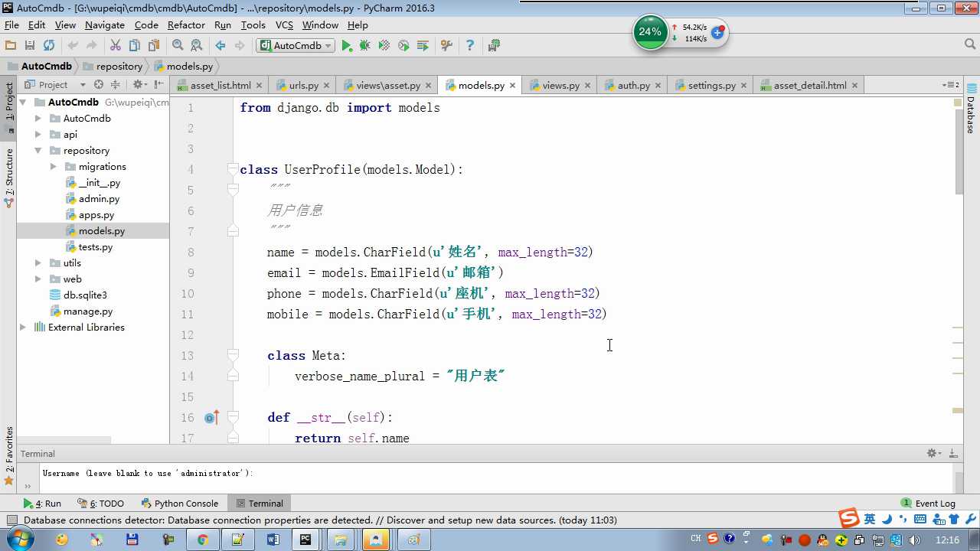This screenshot has height=551, width=980.
Task: Click the last toolbar icon after Help
Action: tap(494, 46)
